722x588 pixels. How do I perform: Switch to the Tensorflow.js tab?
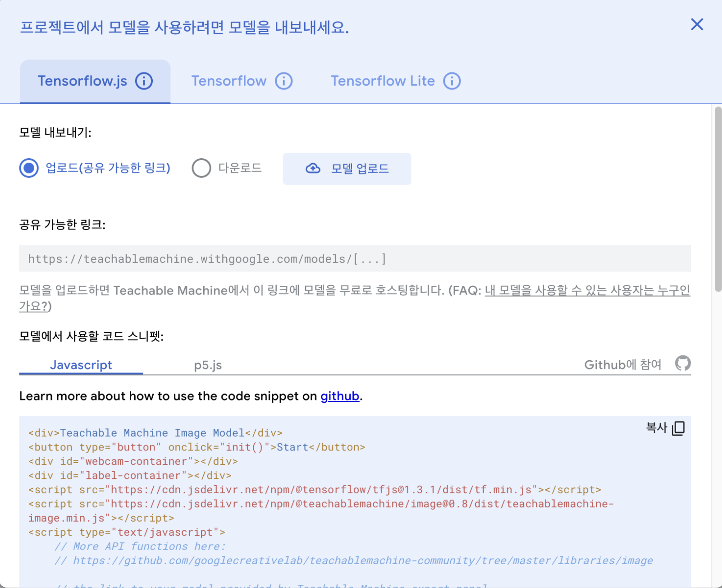pyautogui.click(x=95, y=81)
